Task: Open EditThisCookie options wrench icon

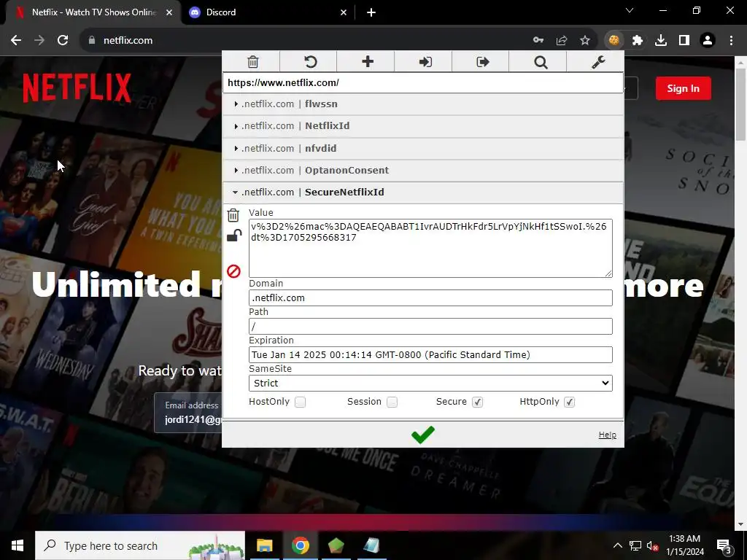Action: pos(598,62)
